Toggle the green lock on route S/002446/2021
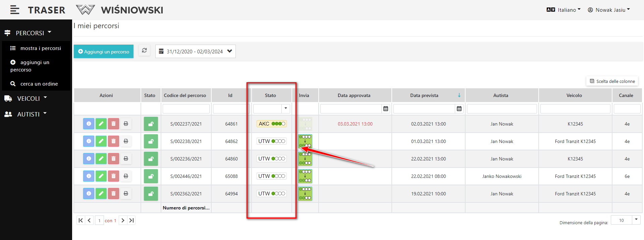Viewport: 644px width, 240px height. tap(151, 176)
